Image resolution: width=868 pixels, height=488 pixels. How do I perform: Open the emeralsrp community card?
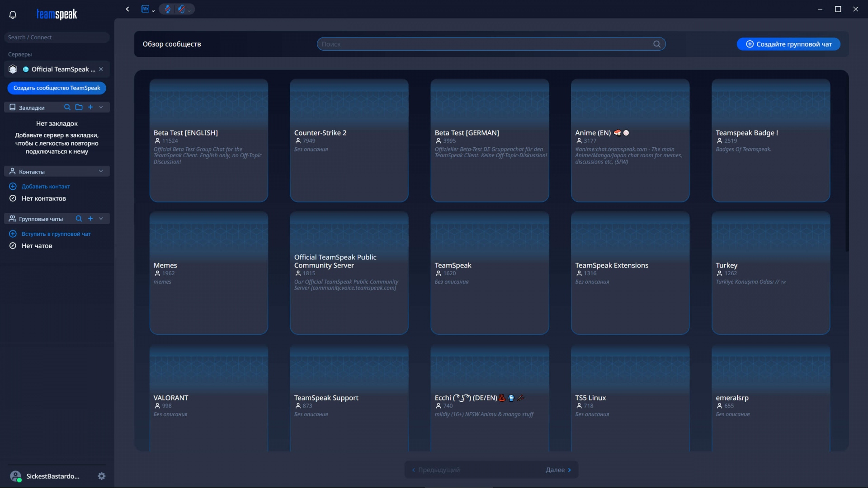coord(771,398)
